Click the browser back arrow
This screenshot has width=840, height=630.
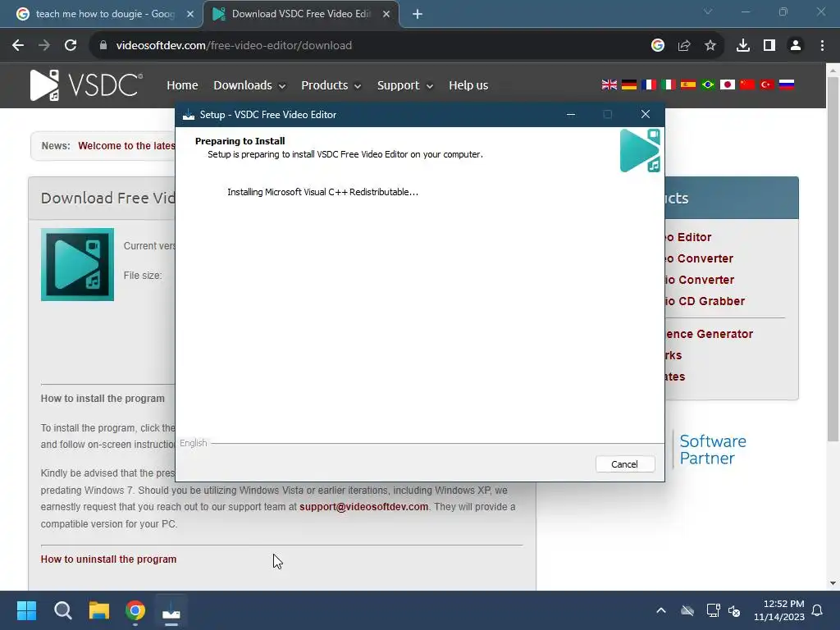click(x=18, y=46)
